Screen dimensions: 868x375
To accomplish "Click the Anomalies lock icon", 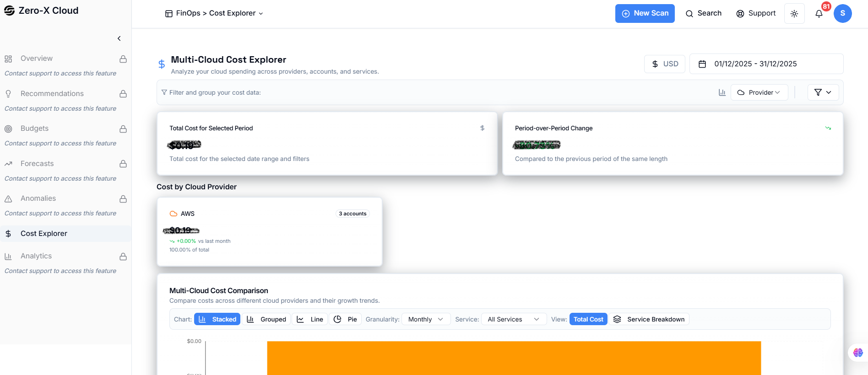I will pos(123,199).
